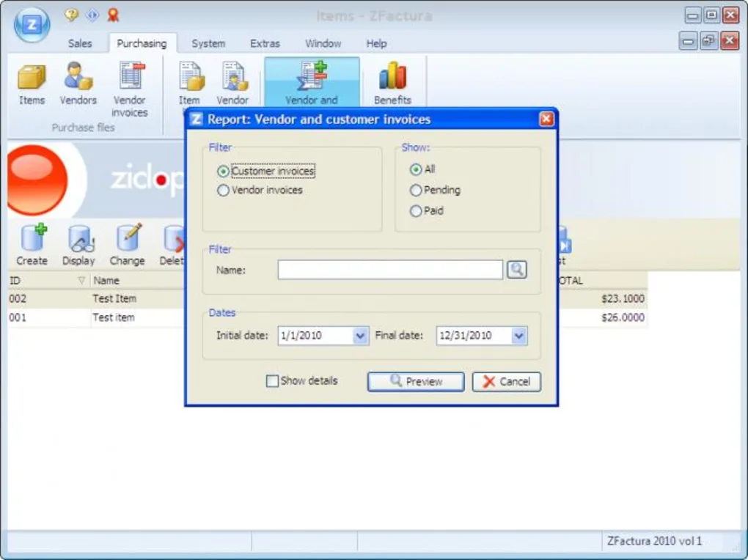Open the Vendors icon in ribbon
This screenshot has height=560, width=748.
click(78, 78)
